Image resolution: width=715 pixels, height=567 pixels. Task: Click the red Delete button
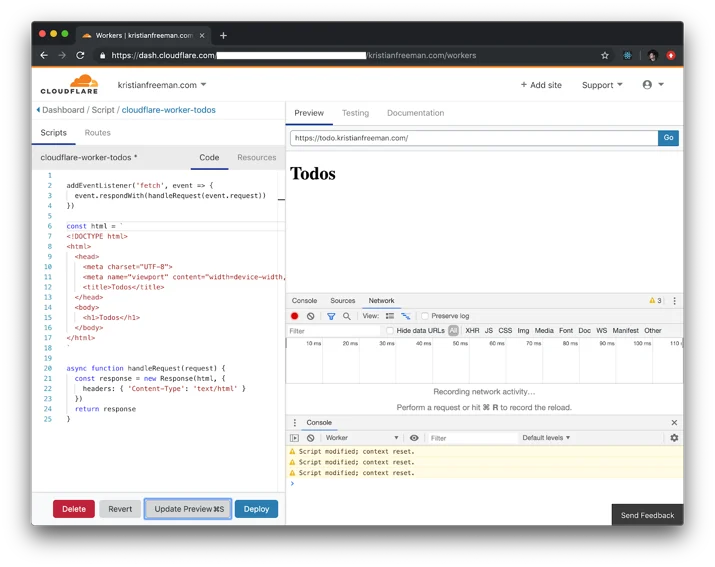click(x=74, y=509)
